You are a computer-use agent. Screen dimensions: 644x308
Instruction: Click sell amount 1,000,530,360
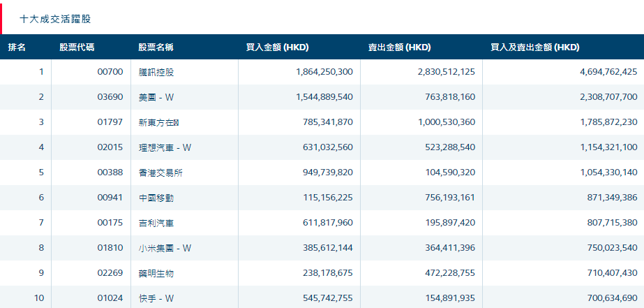click(x=447, y=122)
